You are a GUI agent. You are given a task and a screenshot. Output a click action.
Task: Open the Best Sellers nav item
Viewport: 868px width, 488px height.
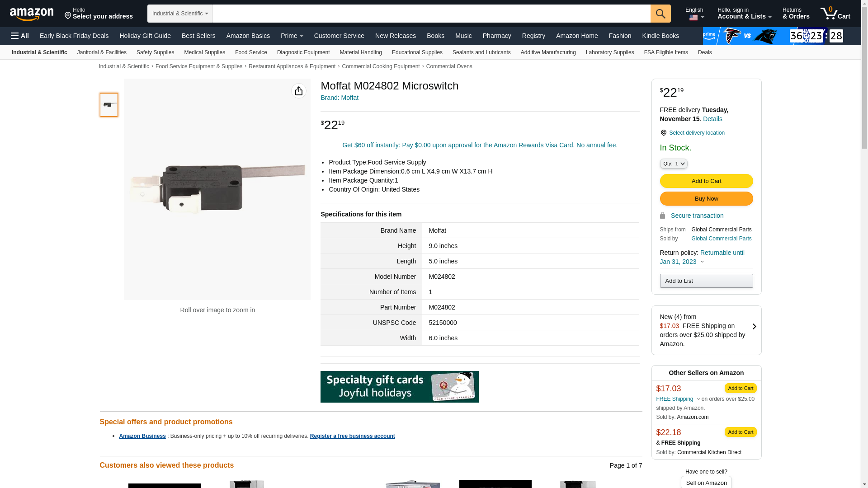coord(198,36)
